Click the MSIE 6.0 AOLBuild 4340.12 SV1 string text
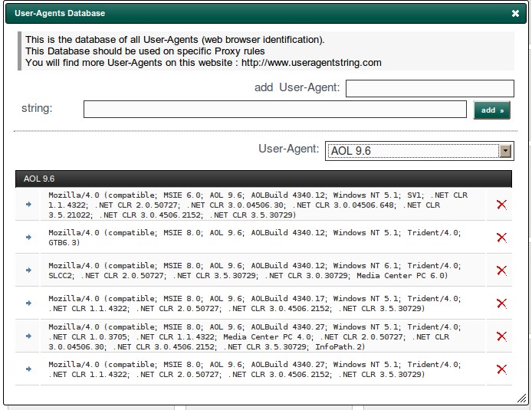This screenshot has height=410, width=532. coord(258,205)
